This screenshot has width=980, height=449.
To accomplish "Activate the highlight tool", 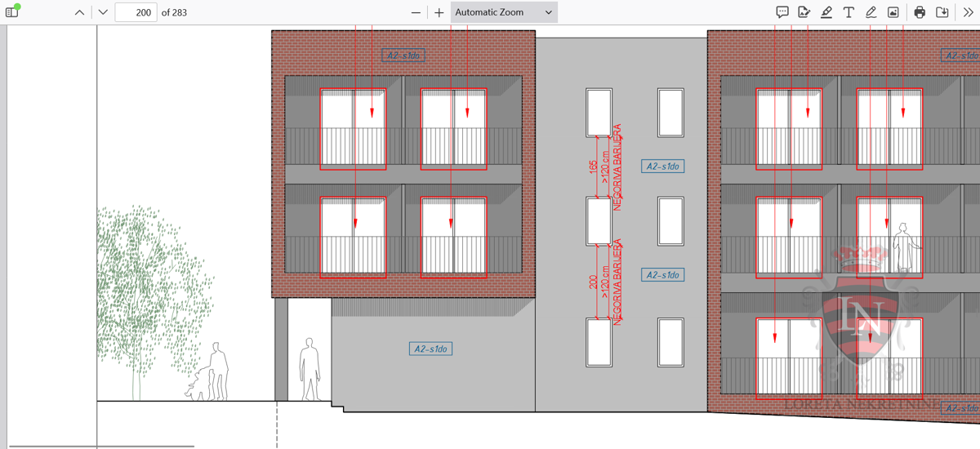I will coord(826,12).
